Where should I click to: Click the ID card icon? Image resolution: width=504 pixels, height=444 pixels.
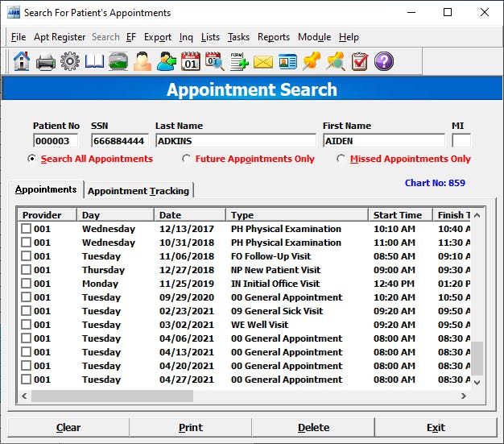click(x=287, y=62)
